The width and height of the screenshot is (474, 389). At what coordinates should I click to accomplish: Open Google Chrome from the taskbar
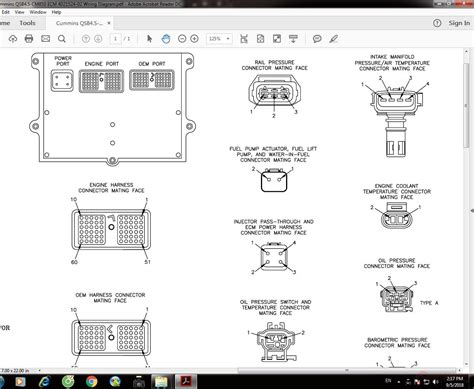[91, 381]
